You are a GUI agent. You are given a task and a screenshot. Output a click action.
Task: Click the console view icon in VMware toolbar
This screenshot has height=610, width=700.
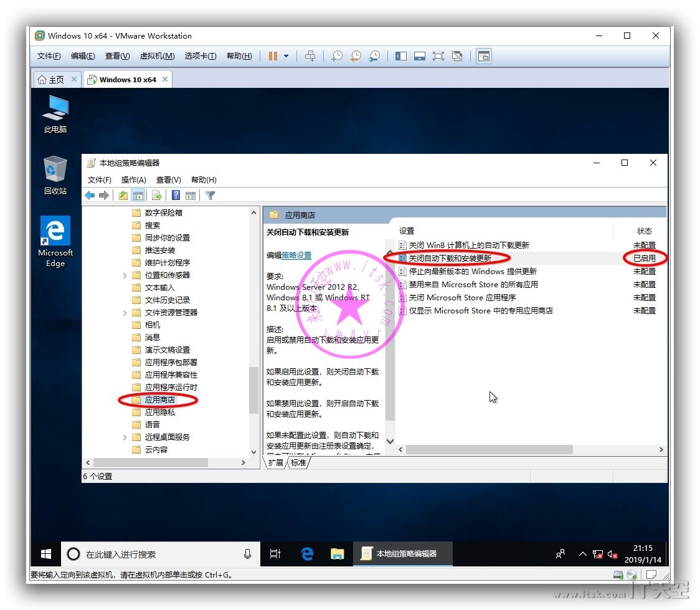click(484, 56)
